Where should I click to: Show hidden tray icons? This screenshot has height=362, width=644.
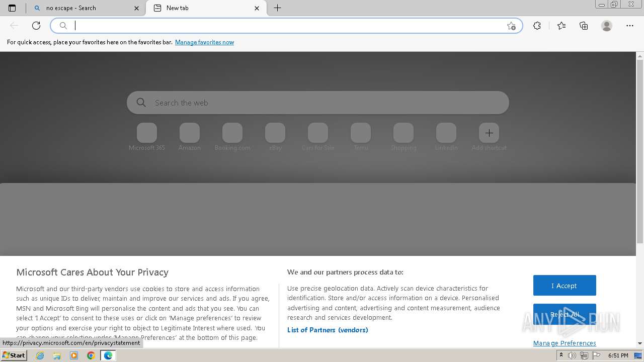[x=561, y=355]
